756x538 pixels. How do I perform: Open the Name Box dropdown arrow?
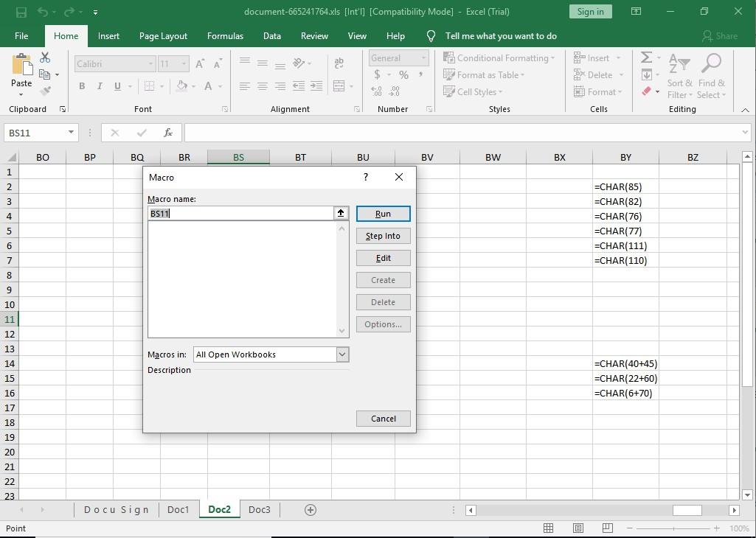[72, 133]
